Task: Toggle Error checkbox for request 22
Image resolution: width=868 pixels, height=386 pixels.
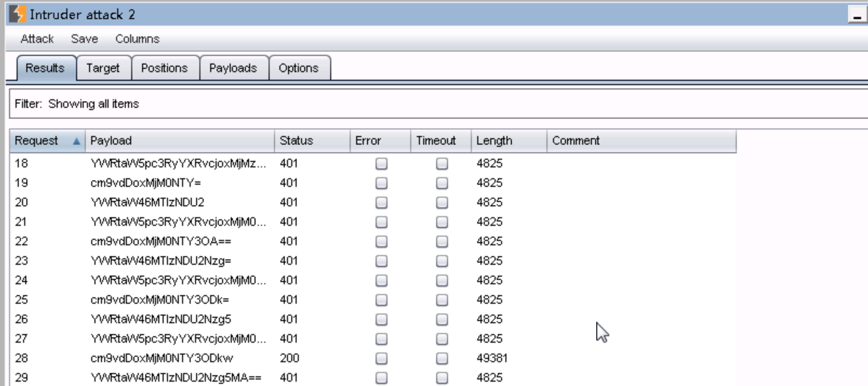Action: 381,242
